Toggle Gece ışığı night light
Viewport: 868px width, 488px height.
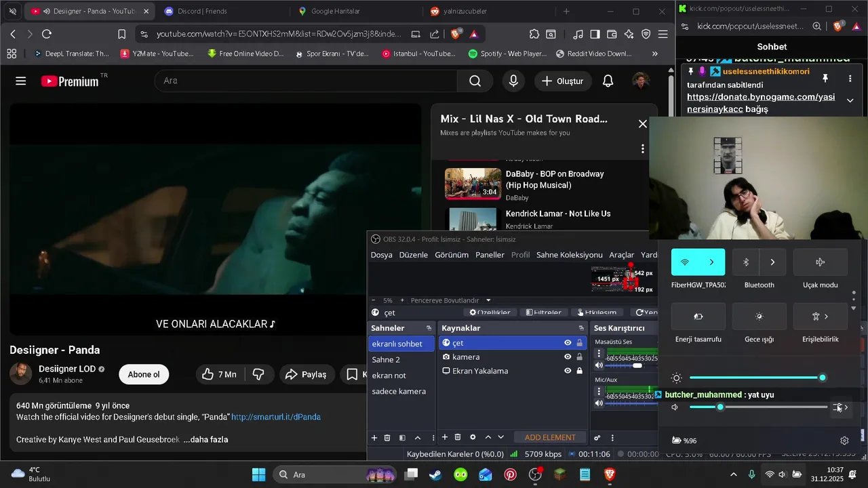coord(759,317)
